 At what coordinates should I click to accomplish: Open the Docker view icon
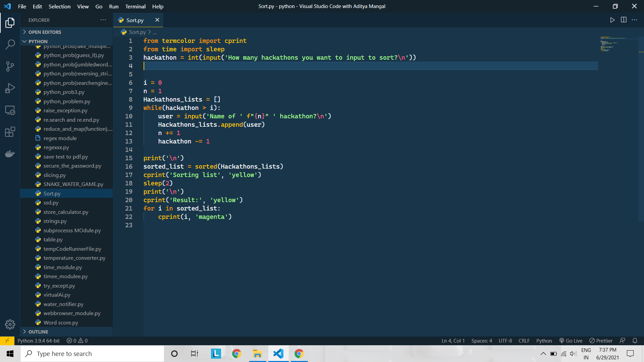click(x=10, y=154)
